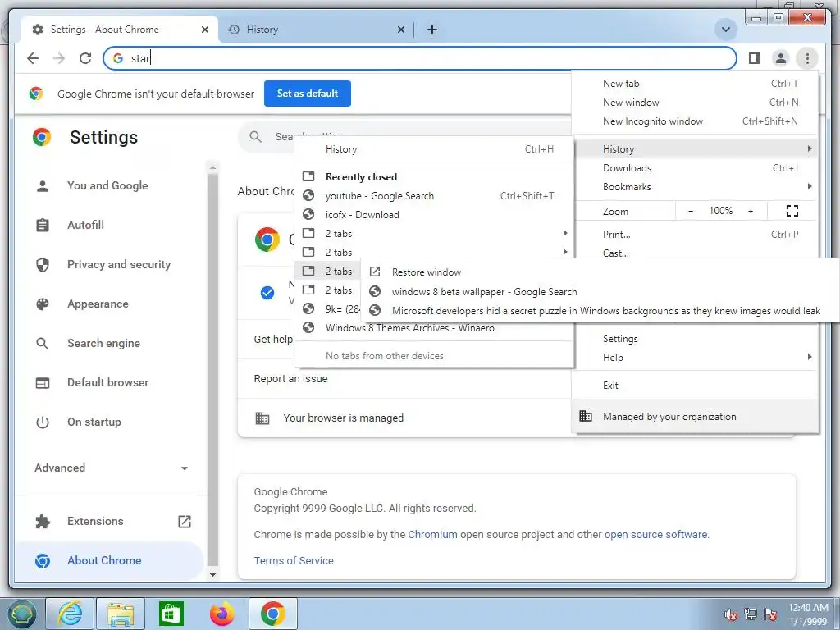
Task: Click the Windows Start orb
Action: pyautogui.click(x=21, y=614)
